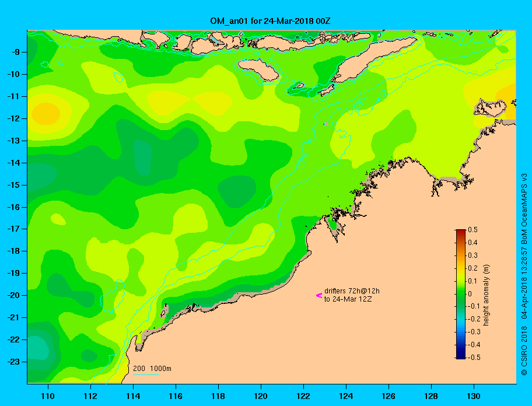The image size is (532, 406).
Task: Click latitude label -16 on left axis
Action: coord(13,207)
